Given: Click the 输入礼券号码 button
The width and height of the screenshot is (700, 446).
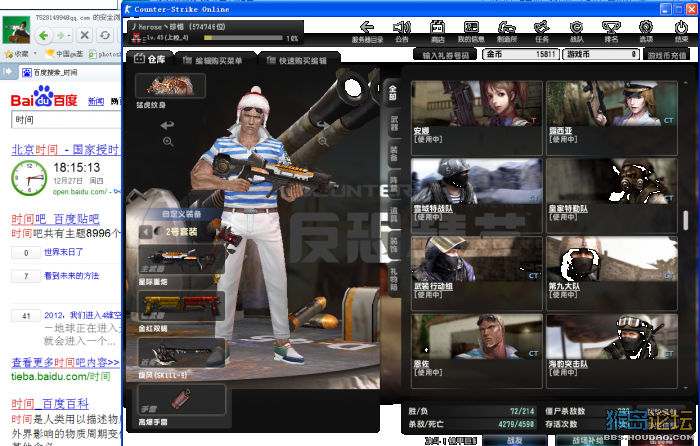Looking at the screenshot, I should point(445,55).
